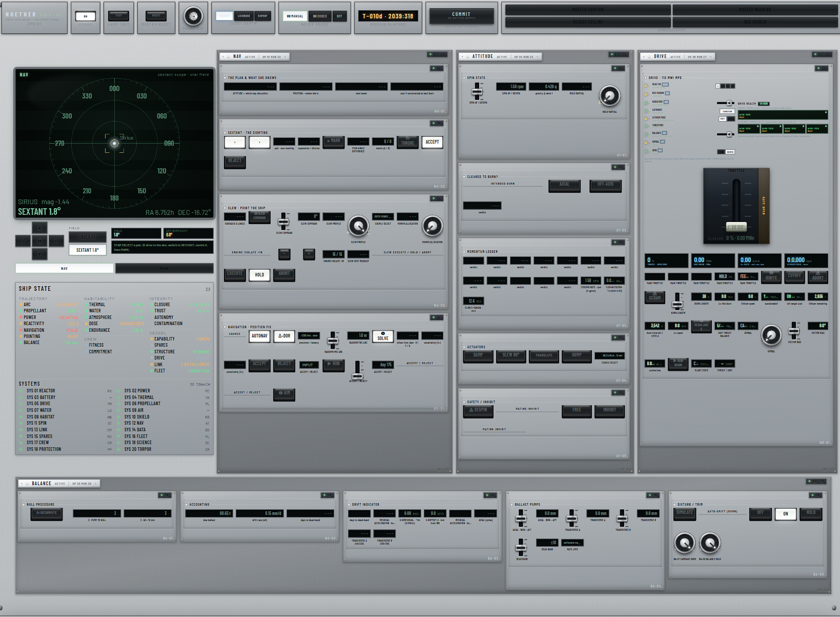Click SOLVE in Navigation position fix
This screenshot has height=617, width=840.
(383, 336)
